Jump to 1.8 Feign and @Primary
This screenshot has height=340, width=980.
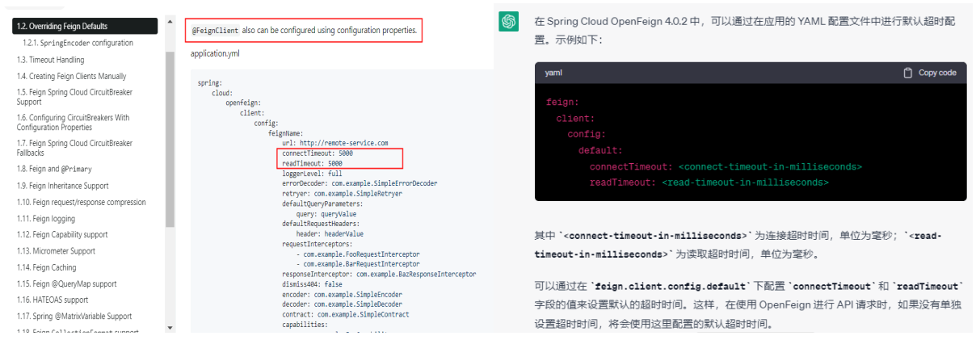(x=53, y=170)
